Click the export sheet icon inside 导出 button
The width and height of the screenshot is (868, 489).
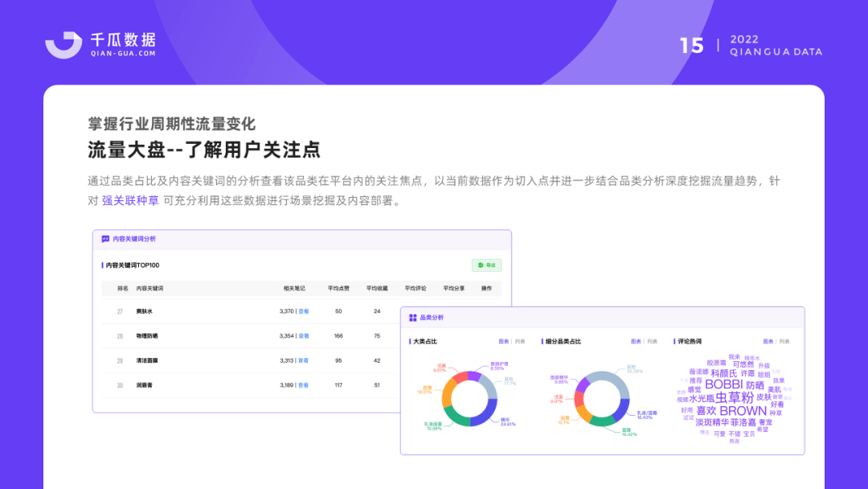[x=479, y=265]
